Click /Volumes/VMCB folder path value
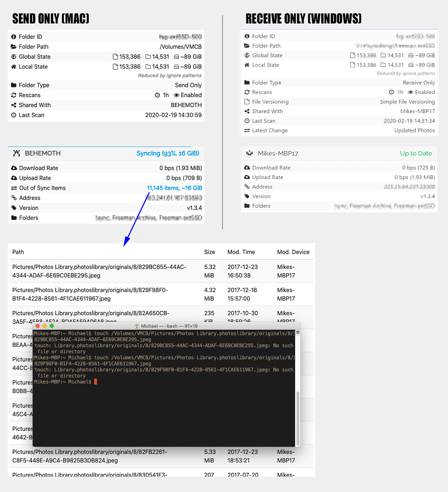448x492 pixels. [181, 47]
